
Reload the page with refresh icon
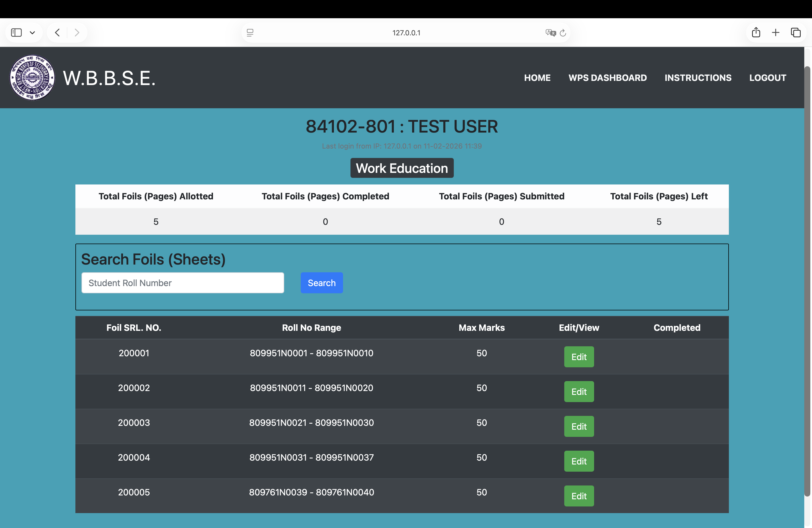[563, 33]
